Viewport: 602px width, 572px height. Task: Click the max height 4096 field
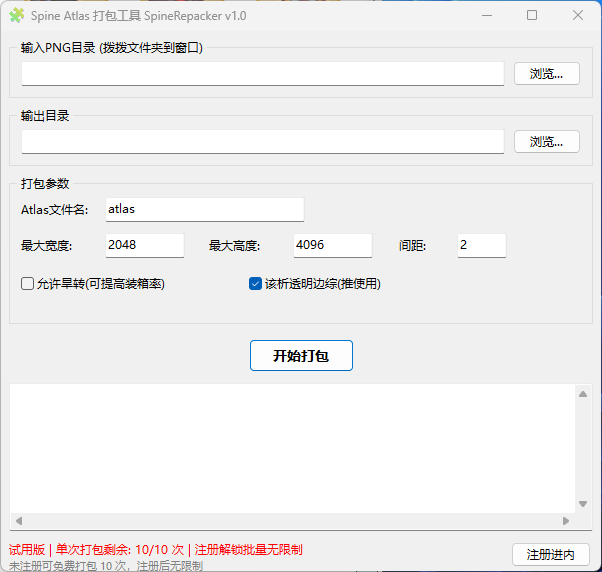tap(333, 245)
